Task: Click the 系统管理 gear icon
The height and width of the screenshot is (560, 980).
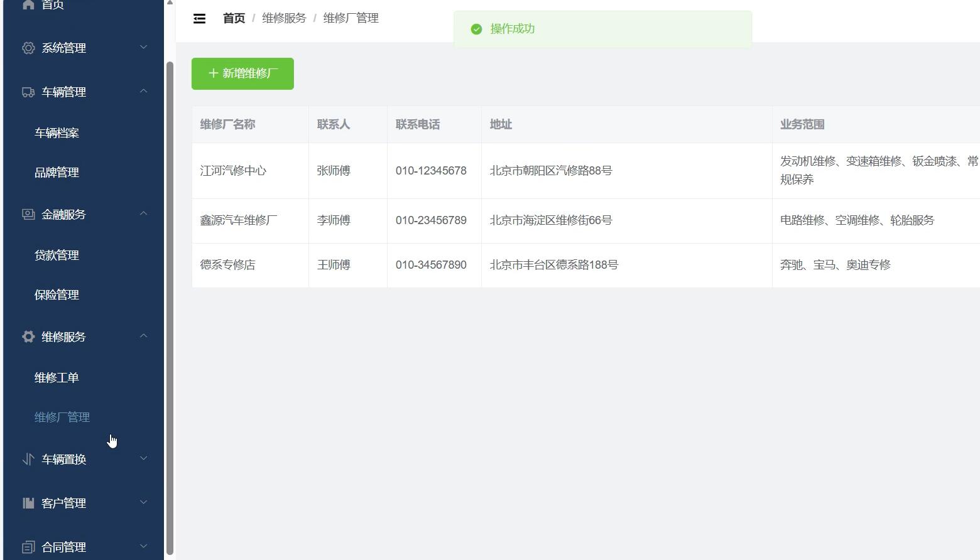Action: tap(28, 48)
